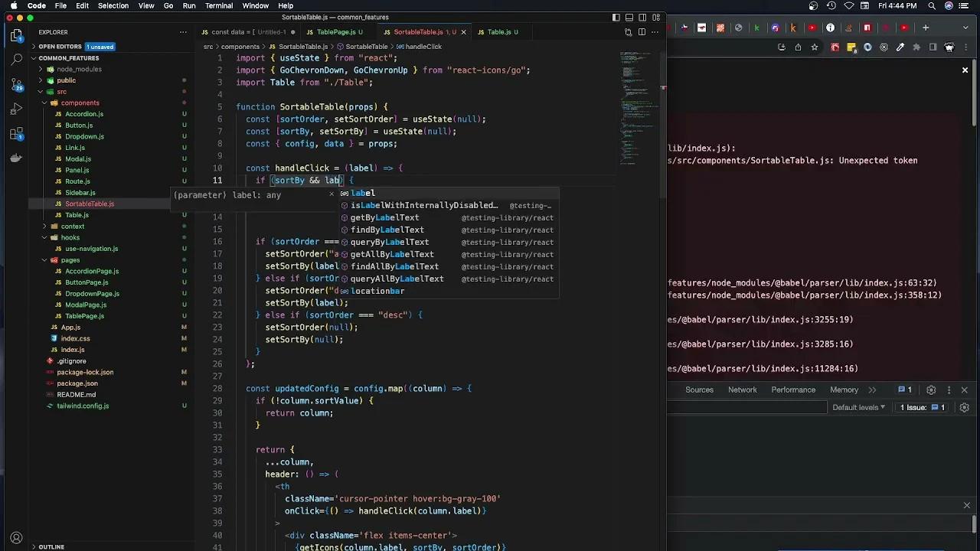980x551 pixels.
Task: Click the YouTube bookmark in the browser bar
Action: click(812, 28)
